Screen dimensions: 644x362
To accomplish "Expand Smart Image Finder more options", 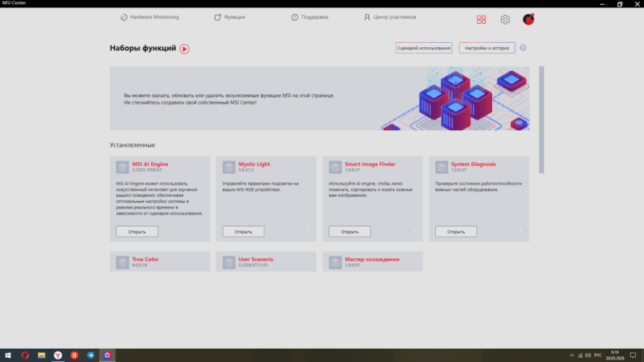I will click(x=414, y=232).
